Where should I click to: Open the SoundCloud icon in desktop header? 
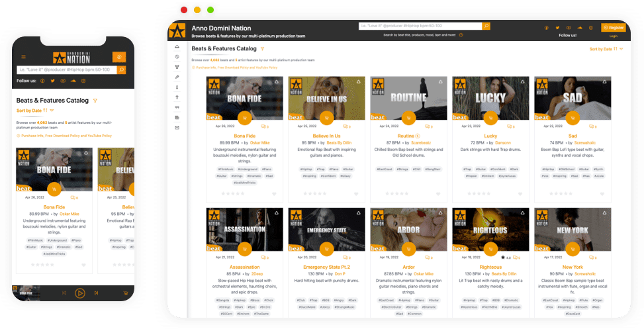point(580,28)
